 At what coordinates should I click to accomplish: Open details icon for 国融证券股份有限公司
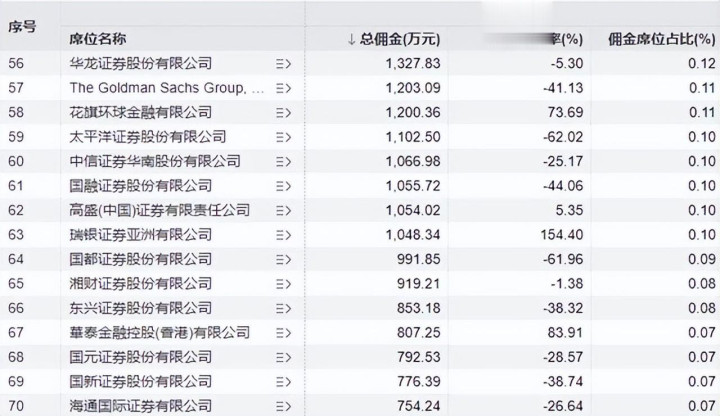point(283,186)
